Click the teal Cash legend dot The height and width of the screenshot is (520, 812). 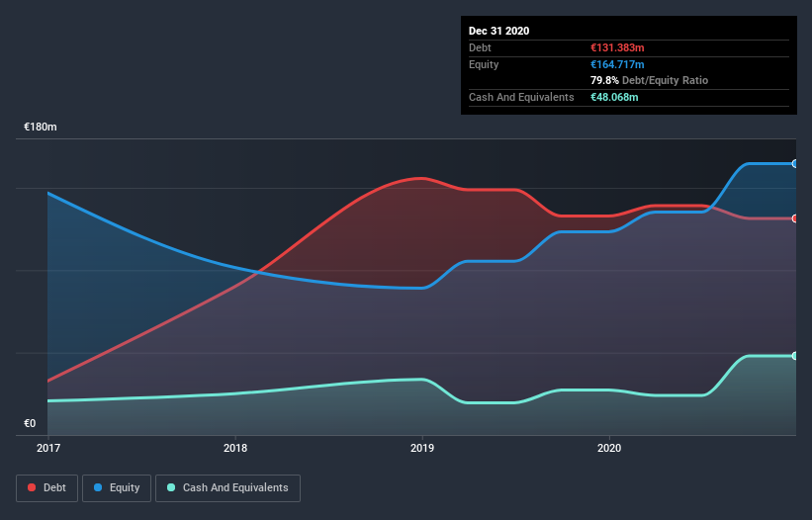click(x=171, y=487)
